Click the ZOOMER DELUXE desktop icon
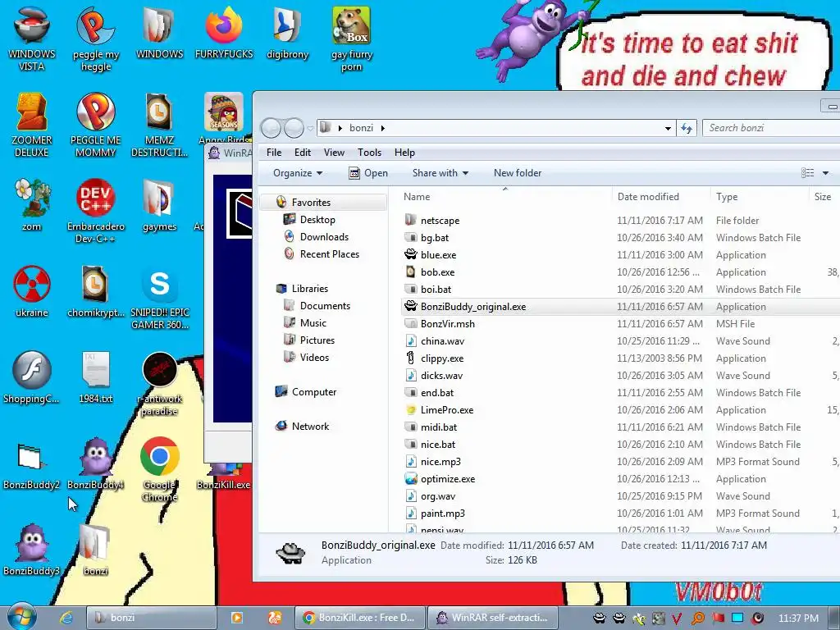The height and width of the screenshot is (630, 840). coord(32,125)
